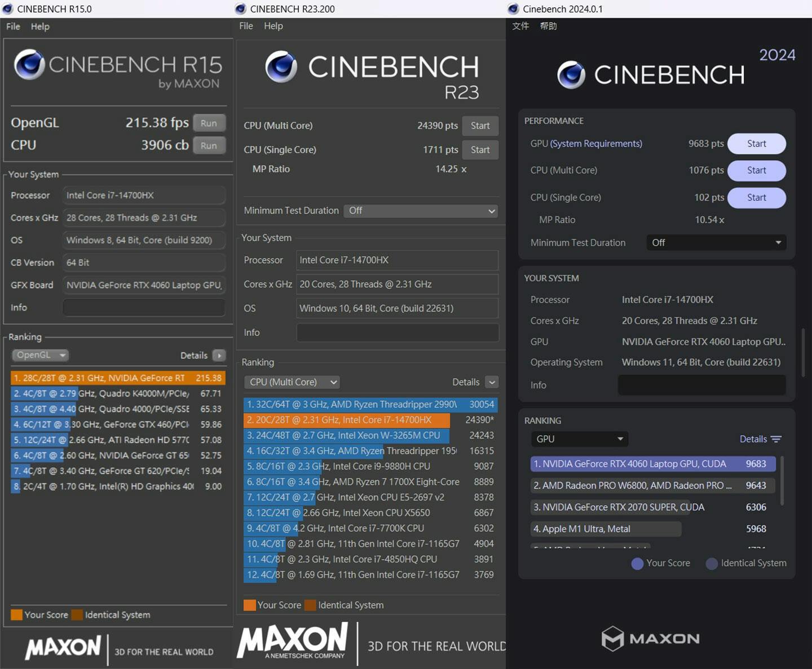812x669 pixels.
Task: Click the Details filter icon in Cinebench 2024
Action: click(x=776, y=439)
